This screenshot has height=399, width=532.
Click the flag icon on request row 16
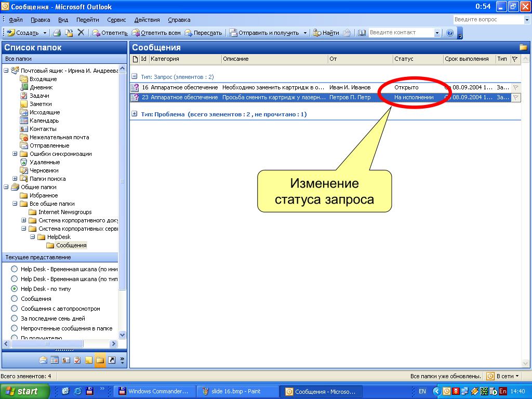click(516, 87)
